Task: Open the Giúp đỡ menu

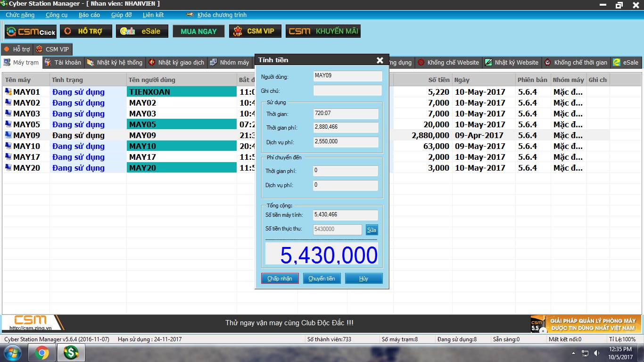Action: coord(121,15)
